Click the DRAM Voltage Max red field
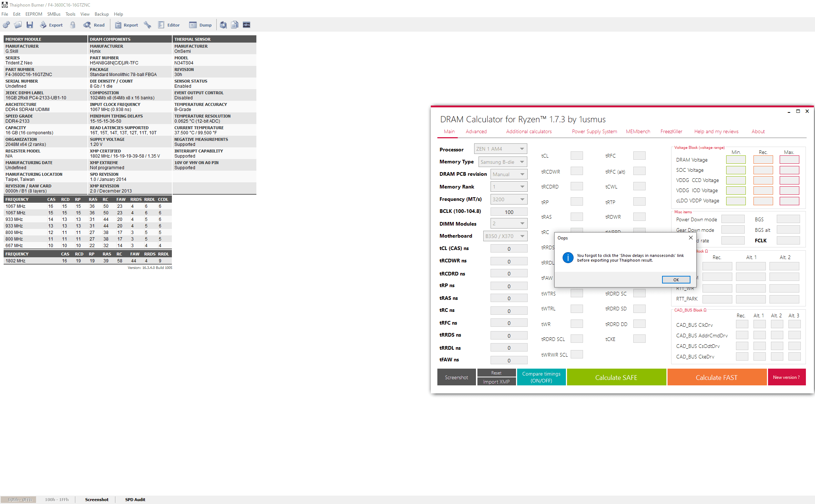 click(789, 160)
